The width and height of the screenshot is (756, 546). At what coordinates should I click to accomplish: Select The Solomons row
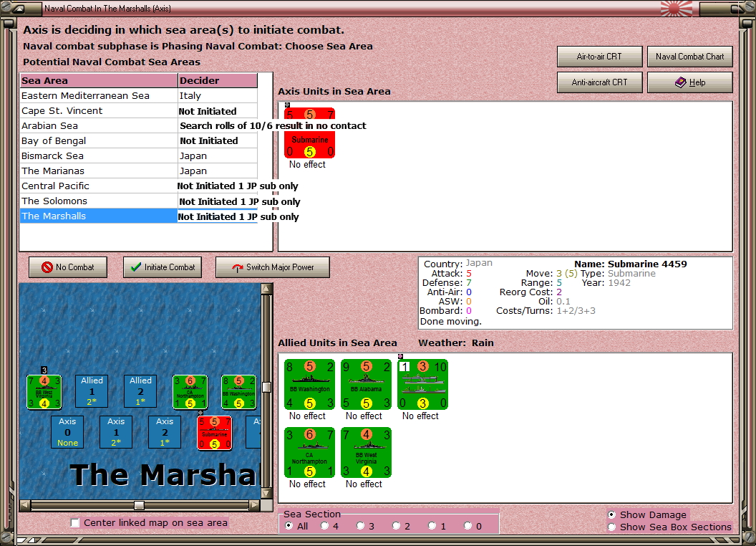[139, 201]
